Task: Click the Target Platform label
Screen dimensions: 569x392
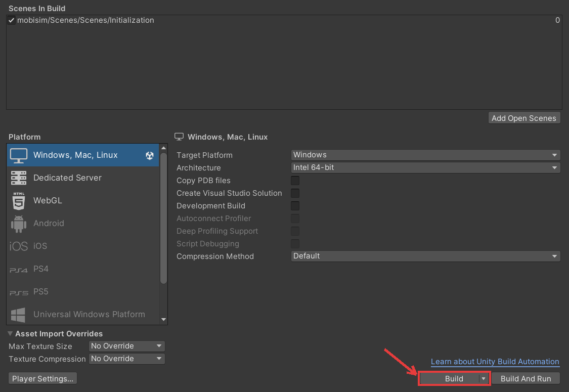Action: 204,155
